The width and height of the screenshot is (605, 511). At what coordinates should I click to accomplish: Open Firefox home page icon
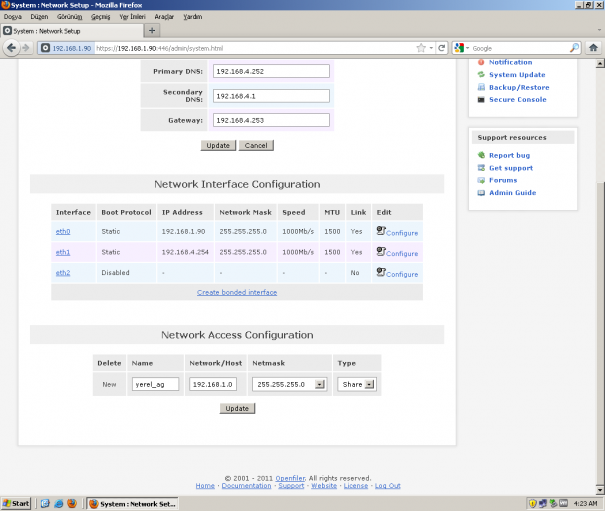tap(593, 48)
